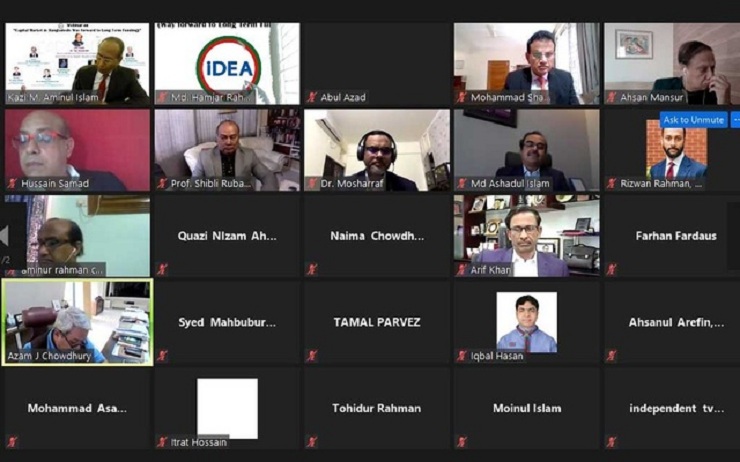Click muted mic icon on Farhan Fardaus tile
Image resolution: width=740 pixels, height=462 pixels.
[x=612, y=269]
